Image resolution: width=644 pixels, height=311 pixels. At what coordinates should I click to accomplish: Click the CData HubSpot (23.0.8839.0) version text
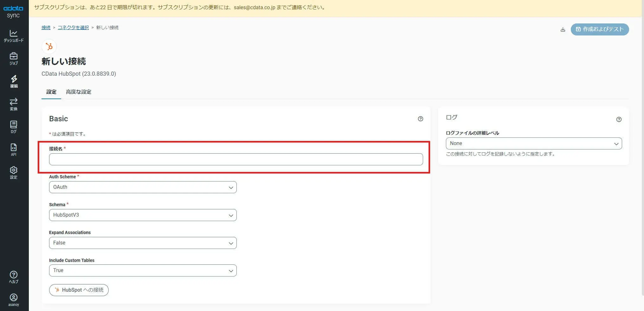click(79, 74)
